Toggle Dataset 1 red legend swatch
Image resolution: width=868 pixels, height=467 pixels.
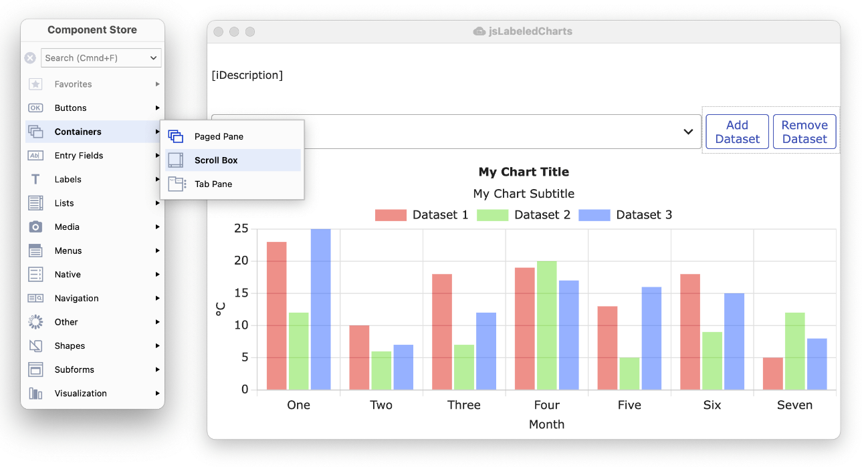391,215
